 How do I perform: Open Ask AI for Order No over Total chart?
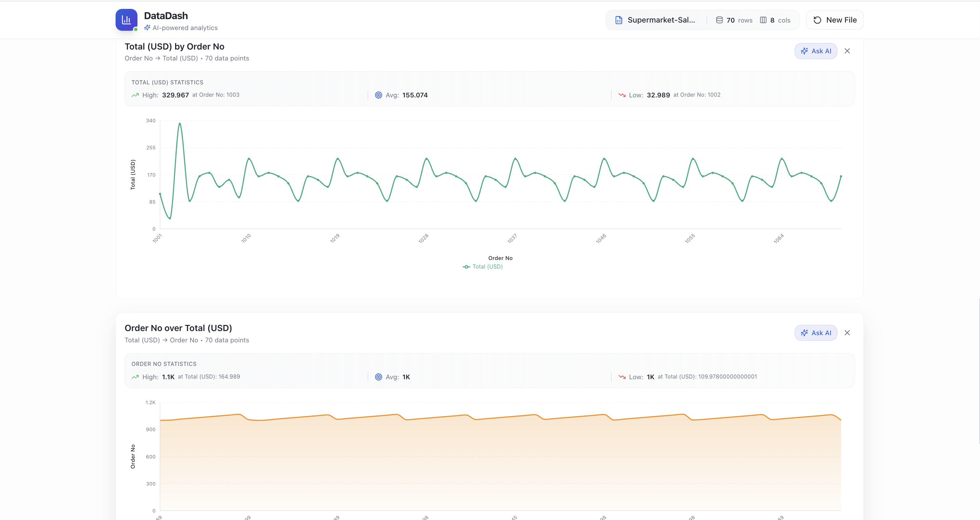(817, 332)
